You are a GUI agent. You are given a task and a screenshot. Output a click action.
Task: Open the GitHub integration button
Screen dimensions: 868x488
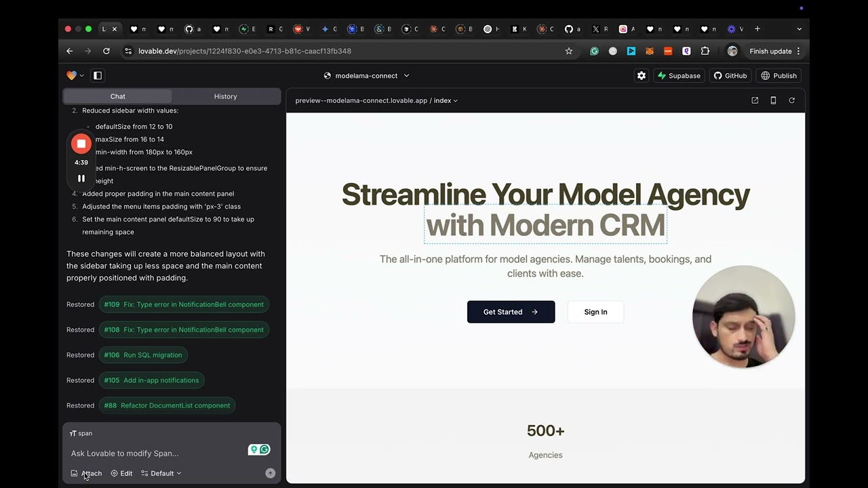(x=730, y=76)
